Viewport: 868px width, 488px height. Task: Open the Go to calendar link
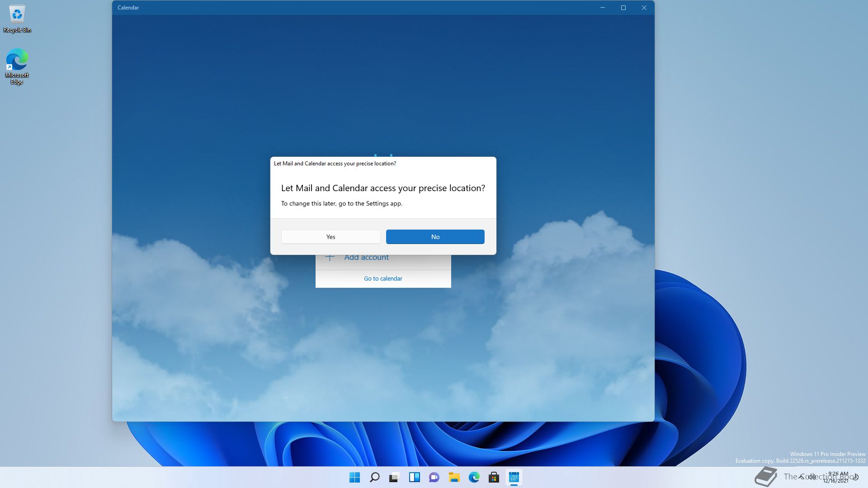[x=383, y=278]
